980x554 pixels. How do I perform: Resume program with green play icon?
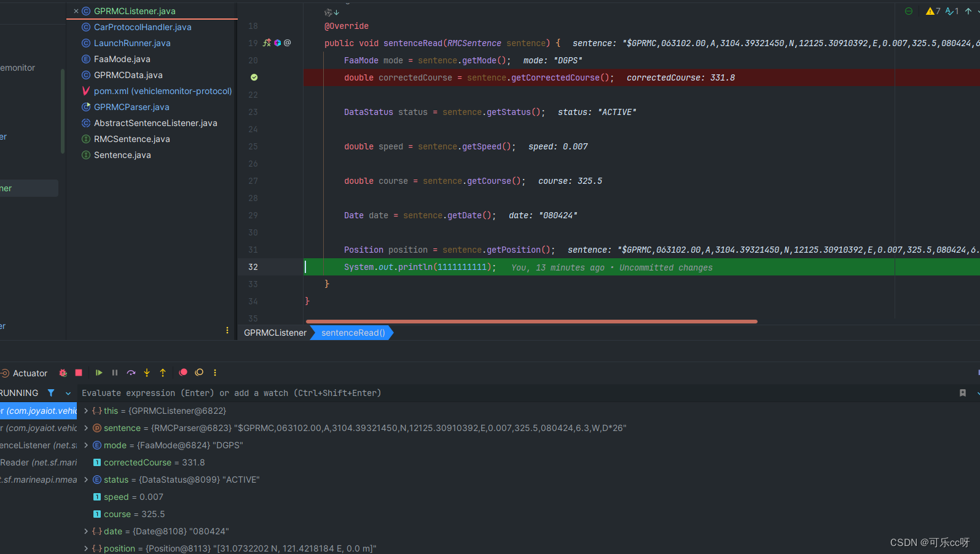[99, 373]
